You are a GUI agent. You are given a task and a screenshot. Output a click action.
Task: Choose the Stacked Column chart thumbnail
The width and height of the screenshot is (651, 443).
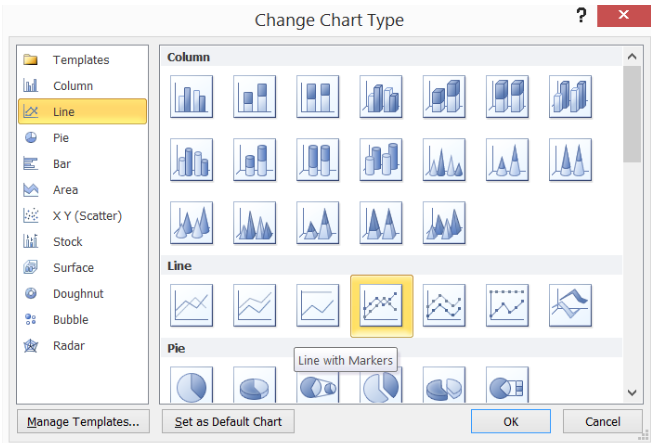(255, 97)
